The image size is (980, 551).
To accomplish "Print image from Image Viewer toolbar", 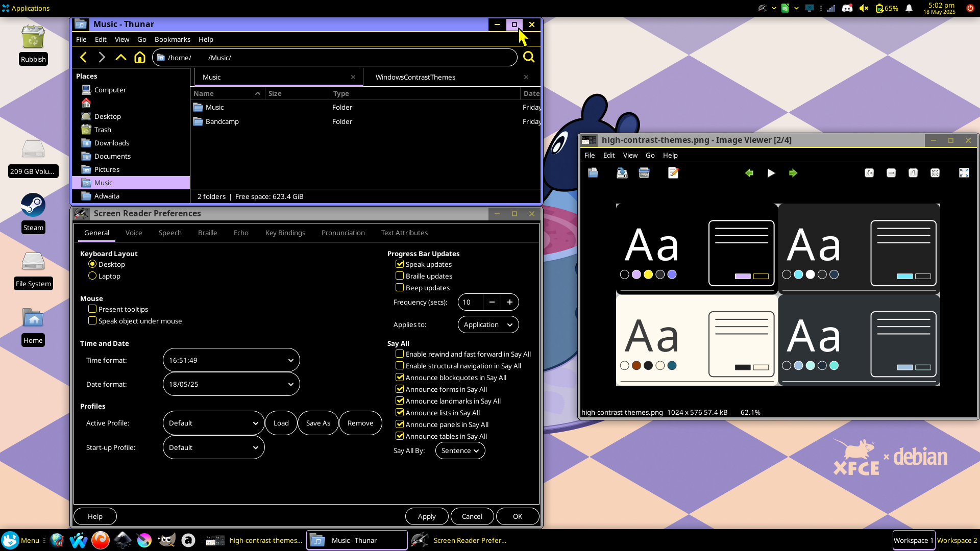I will [x=644, y=173].
